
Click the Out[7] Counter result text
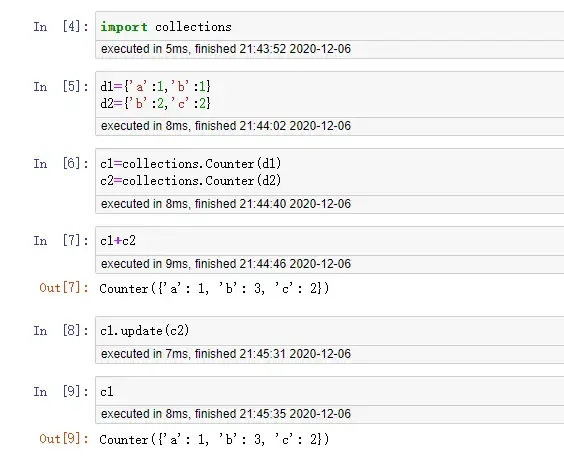click(214, 288)
